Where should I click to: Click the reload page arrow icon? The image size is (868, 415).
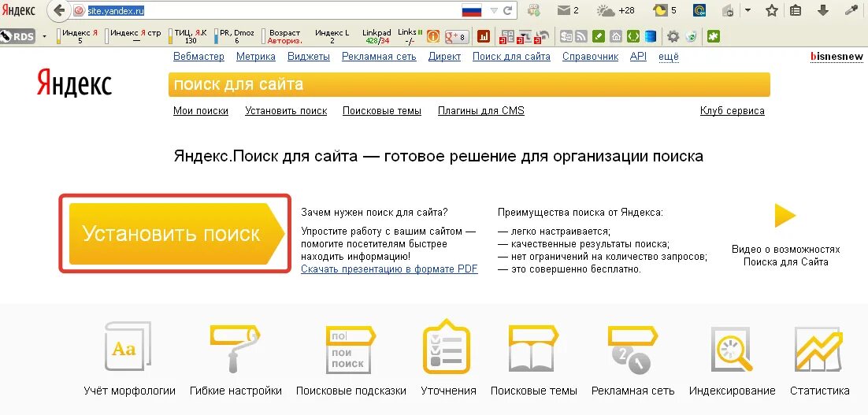(x=507, y=10)
